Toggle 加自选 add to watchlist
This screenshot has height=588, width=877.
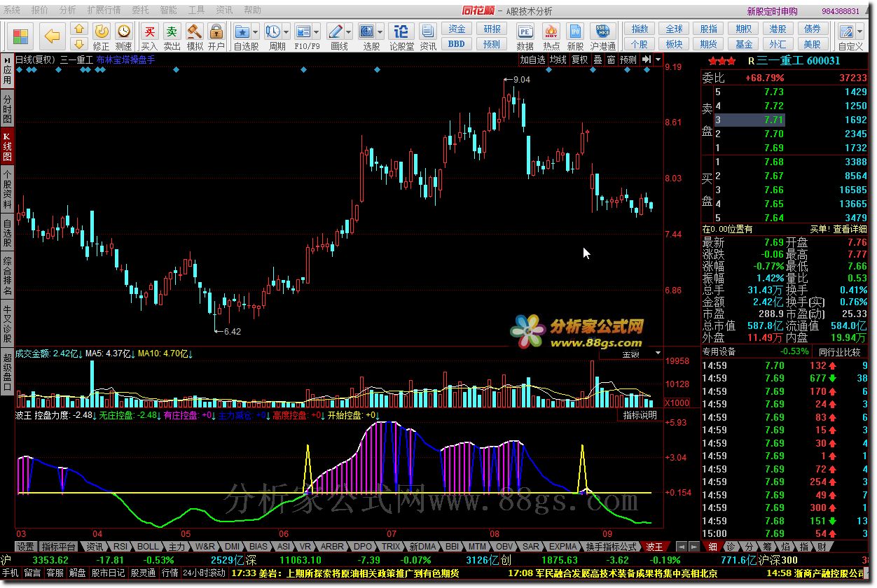click(532, 59)
